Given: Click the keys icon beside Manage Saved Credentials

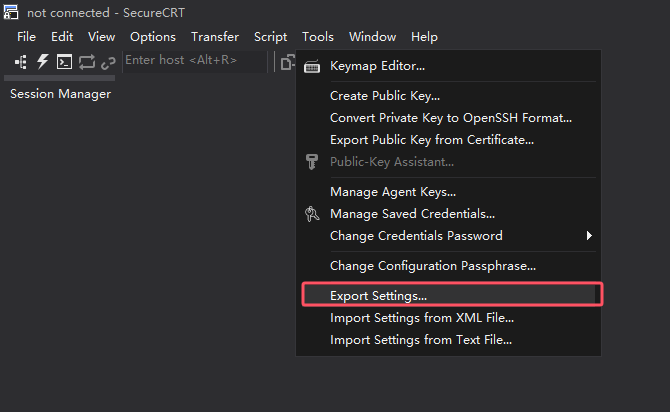Looking at the screenshot, I should coord(312,214).
